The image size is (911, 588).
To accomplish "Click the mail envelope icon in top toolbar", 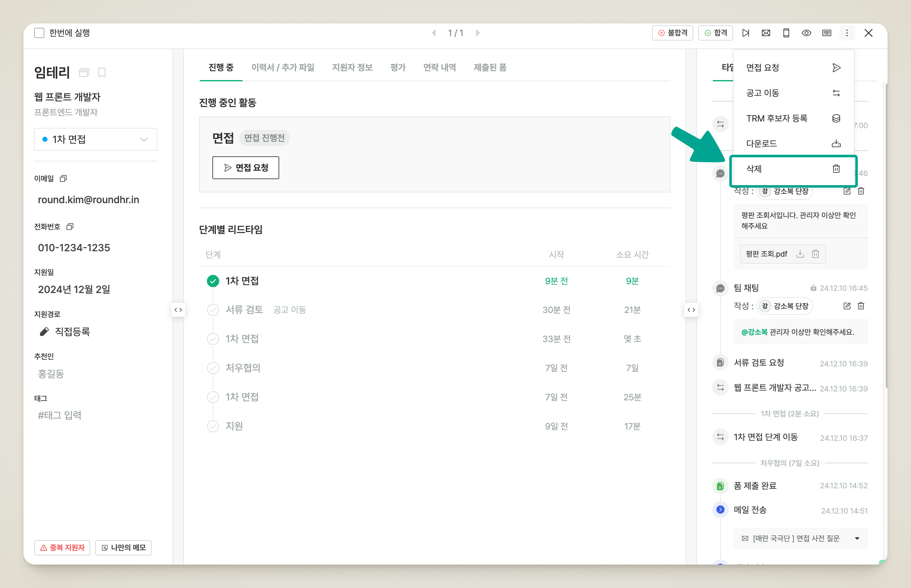I will 765,33.
